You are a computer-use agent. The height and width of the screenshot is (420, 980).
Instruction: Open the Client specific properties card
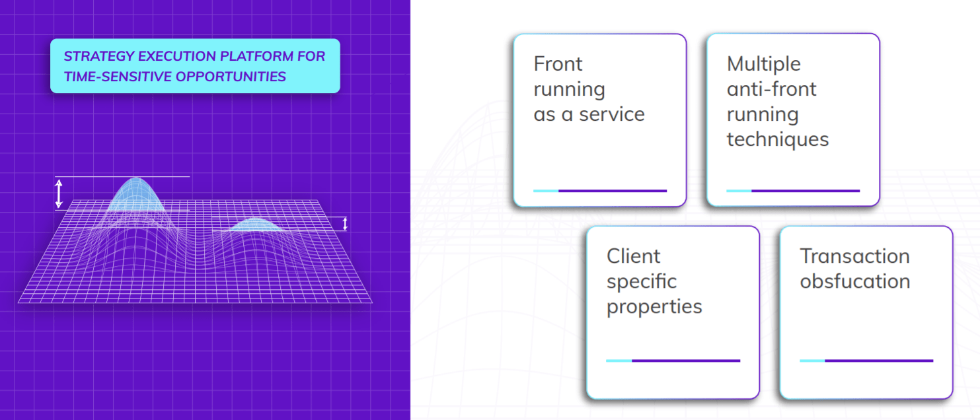(672, 312)
